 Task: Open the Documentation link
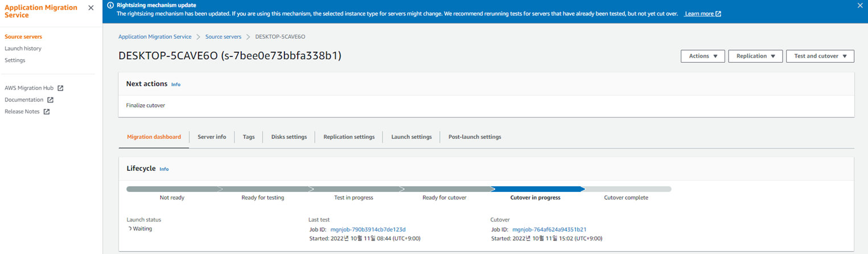[x=24, y=100]
